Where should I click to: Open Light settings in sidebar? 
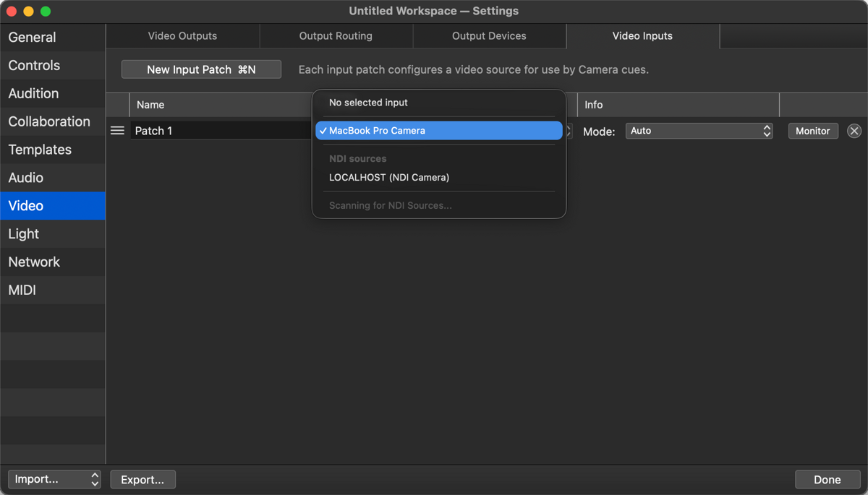(53, 234)
